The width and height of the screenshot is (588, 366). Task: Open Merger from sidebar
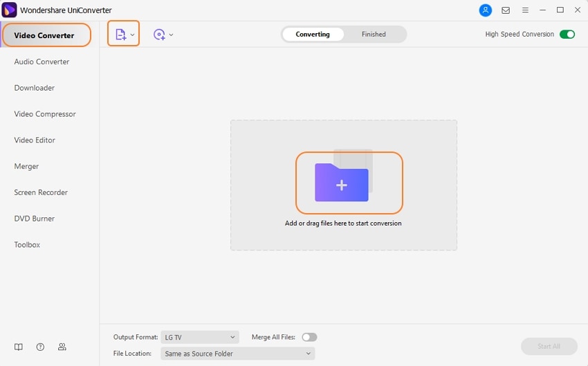click(26, 166)
